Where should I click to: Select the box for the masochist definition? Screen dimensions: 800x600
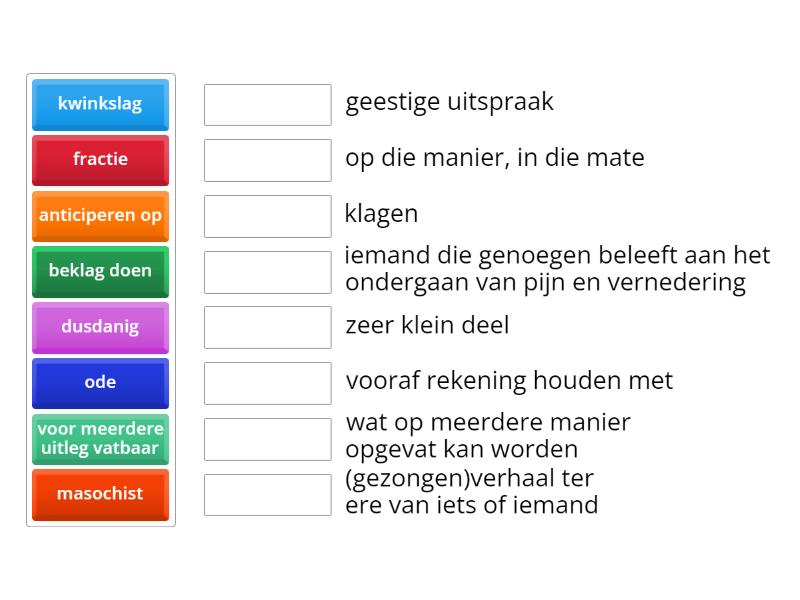coord(267,270)
